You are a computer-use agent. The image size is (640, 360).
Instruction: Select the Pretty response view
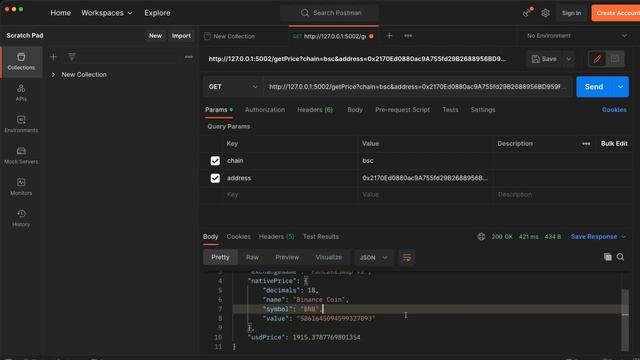pos(220,257)
